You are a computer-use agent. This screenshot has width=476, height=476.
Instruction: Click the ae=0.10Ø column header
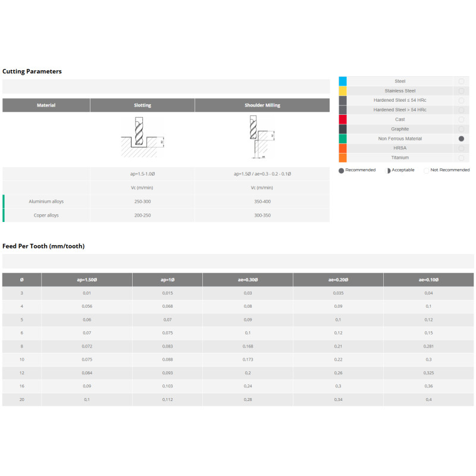tap(428, 280)
